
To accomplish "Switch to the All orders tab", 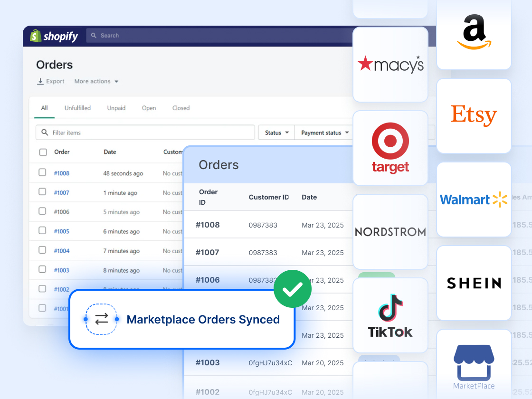I will (45, 108).
